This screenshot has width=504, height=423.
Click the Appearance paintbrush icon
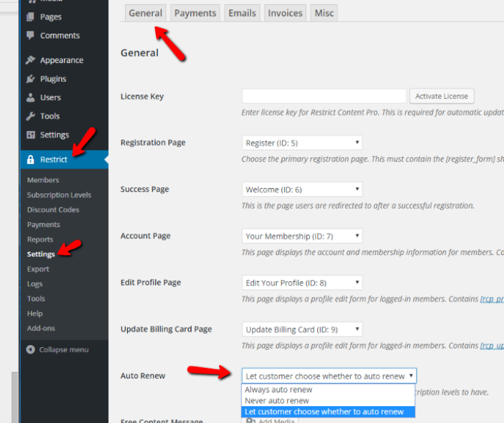pyautogui.click(x=30, y=60)
